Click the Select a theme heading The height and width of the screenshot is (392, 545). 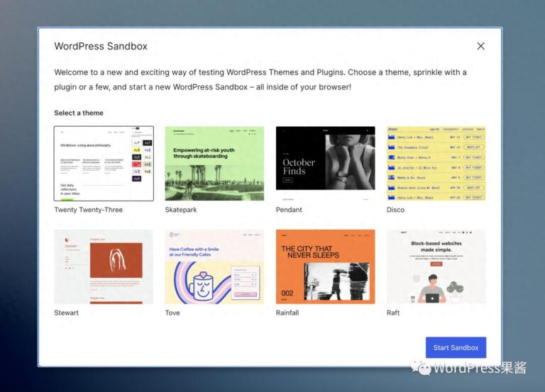[79, 113]
